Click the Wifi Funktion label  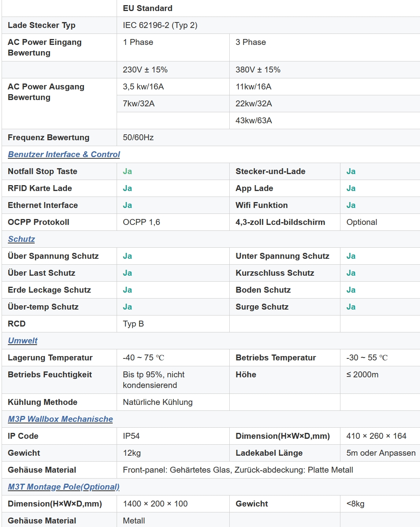[262, 205]
